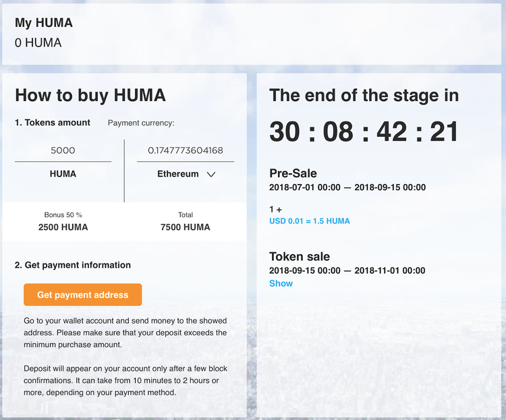Viewport: 506px width, 420px height.
Task: Show the Token sale stage details
Action: (281, 283)
